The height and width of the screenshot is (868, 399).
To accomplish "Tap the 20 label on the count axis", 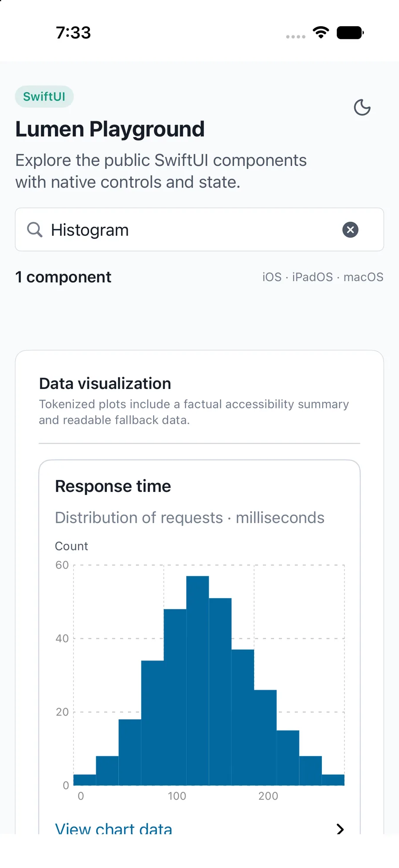I will coord(62,712).
